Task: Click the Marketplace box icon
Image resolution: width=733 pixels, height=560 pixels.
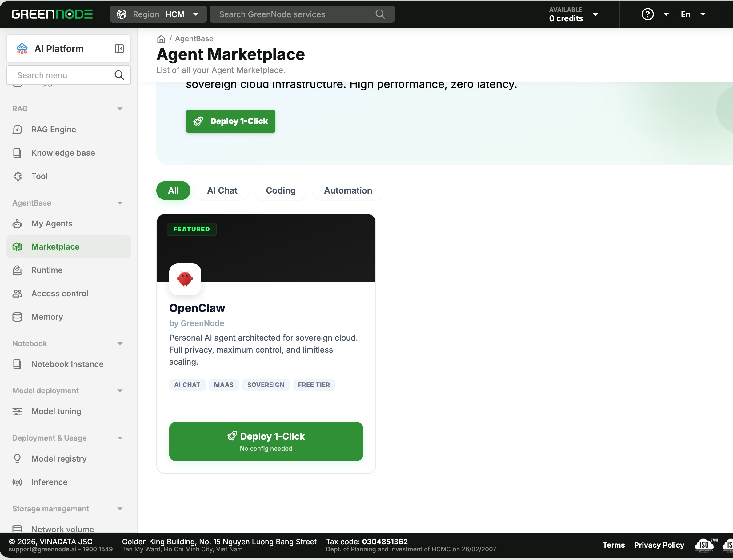Action: [x=17, y=247]
